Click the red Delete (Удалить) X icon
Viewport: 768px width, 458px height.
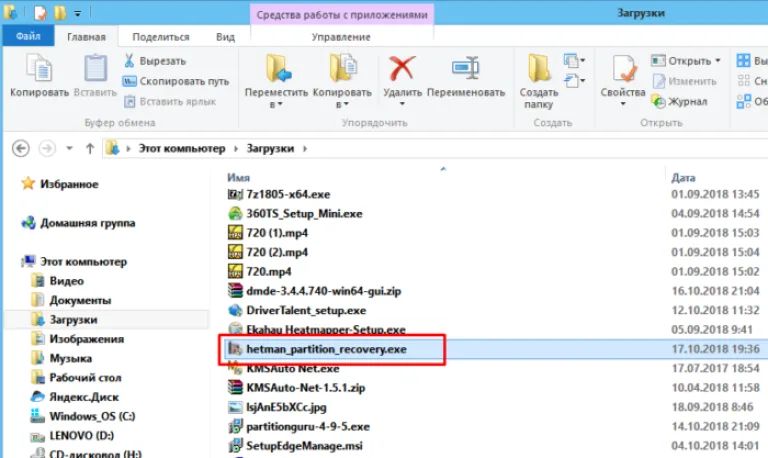(402, 68)
